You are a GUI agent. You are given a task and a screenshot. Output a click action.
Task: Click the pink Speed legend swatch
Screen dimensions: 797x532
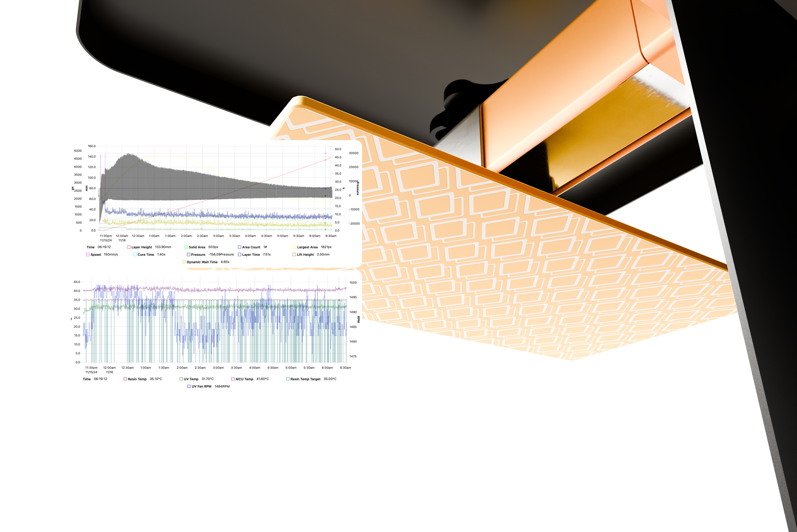click(x=88, y=255)
